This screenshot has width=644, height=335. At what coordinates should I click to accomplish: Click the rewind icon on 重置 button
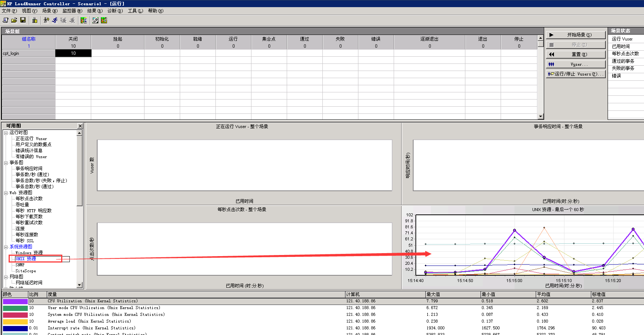pyautogui.click(x=551, y=54)
